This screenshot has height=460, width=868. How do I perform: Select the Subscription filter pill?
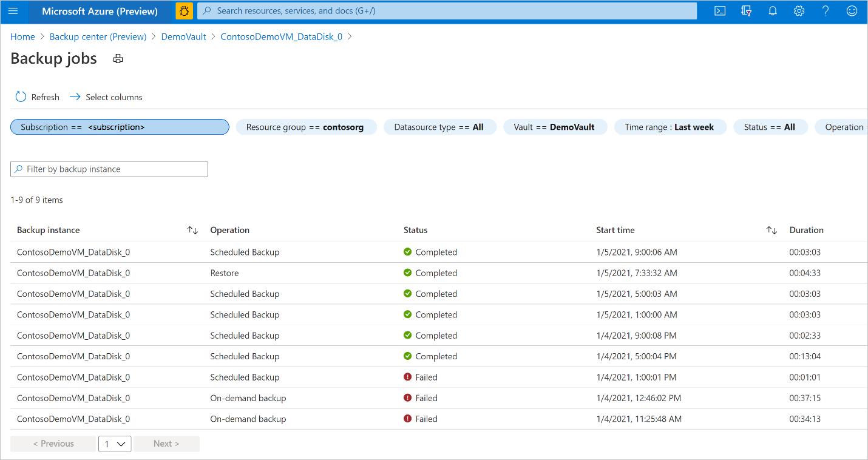pyautogui.click(x=119, y=127)
